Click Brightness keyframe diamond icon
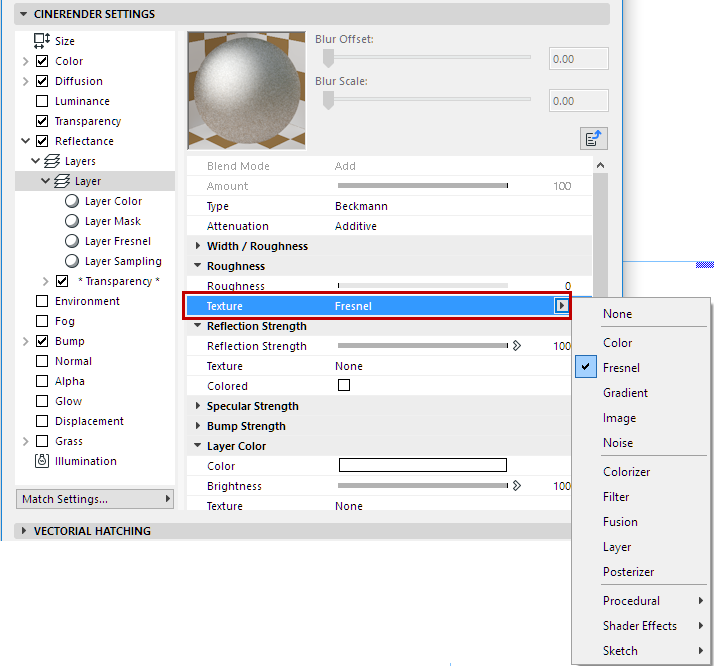714x666 pixels. [x=516, y=486]
